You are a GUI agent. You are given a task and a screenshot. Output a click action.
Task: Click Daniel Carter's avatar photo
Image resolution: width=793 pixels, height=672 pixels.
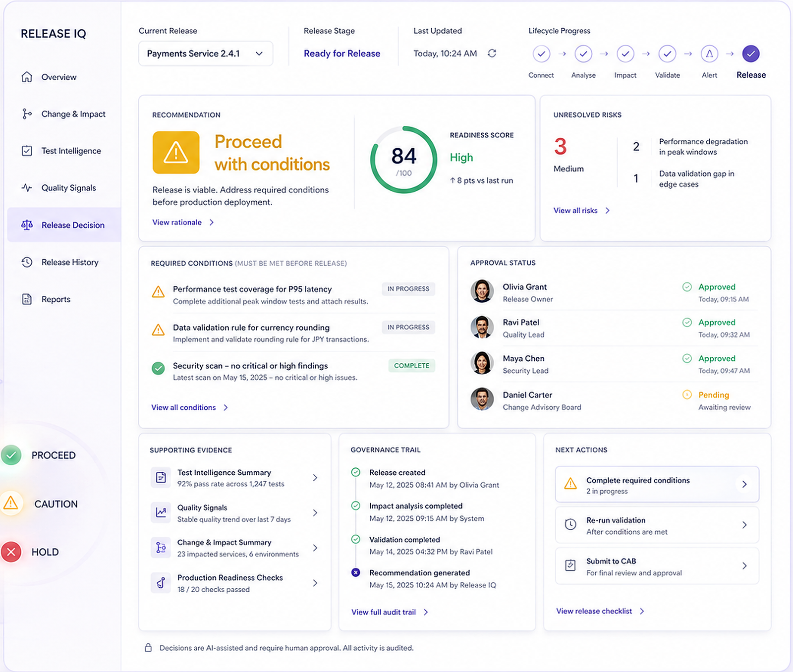click(482, 399)
